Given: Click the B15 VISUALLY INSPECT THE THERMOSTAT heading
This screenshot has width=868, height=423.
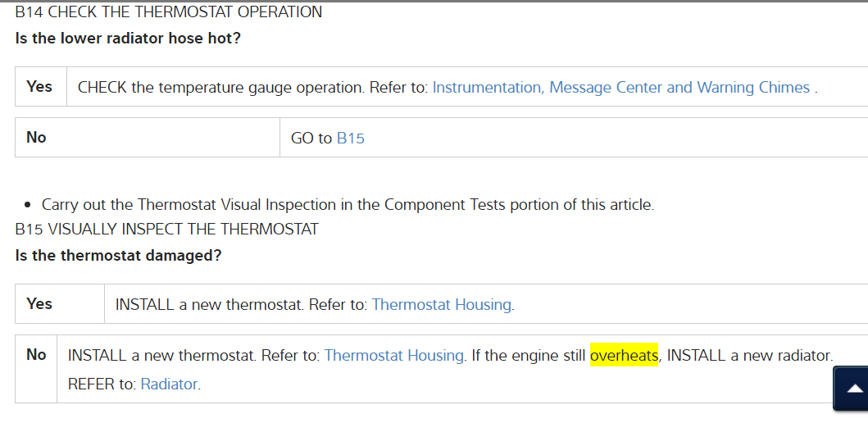Looking at the screenshot, I should [x=166, y=229].
